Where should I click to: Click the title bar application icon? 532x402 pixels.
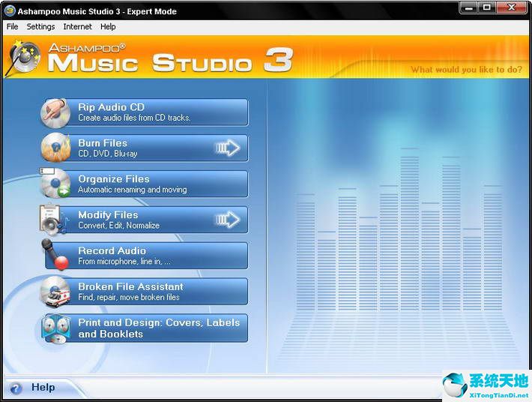pyautogui.click(x=10, y=10)
